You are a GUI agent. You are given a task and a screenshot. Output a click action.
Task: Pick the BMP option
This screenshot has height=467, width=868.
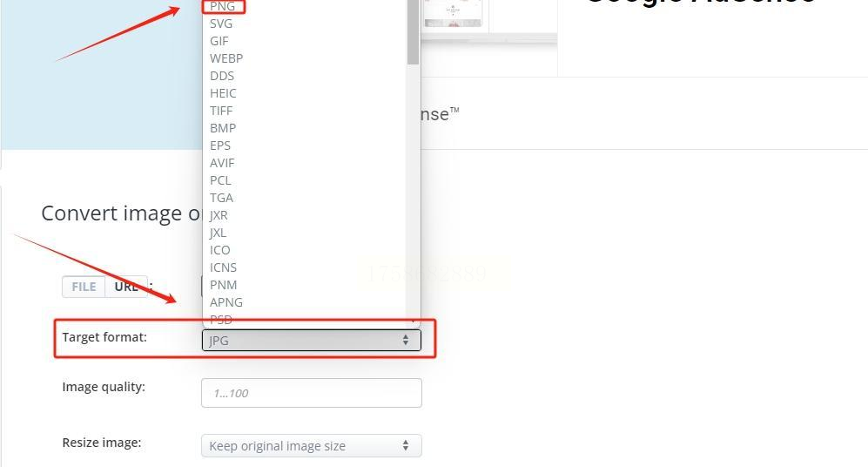[223, 129]
